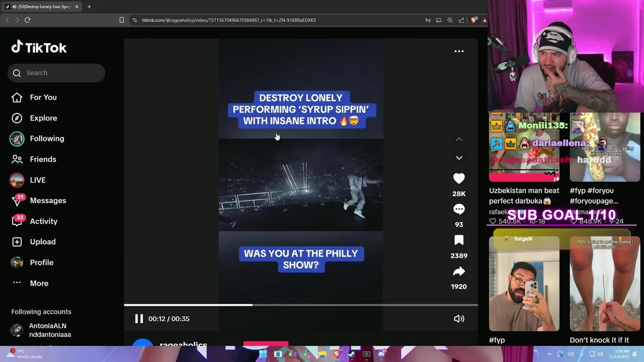Click the 848.9K likes count
Viewport: 644px width, 362px height.
pos(590,222)
